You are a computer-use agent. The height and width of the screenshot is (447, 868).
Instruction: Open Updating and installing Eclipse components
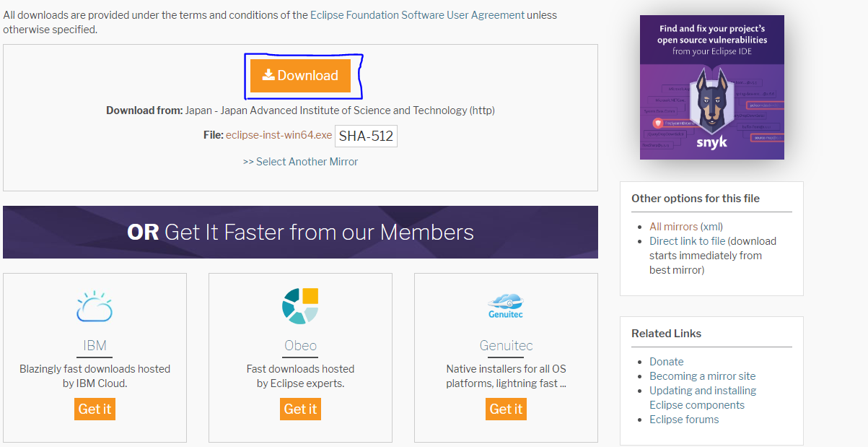pos(703,398)
